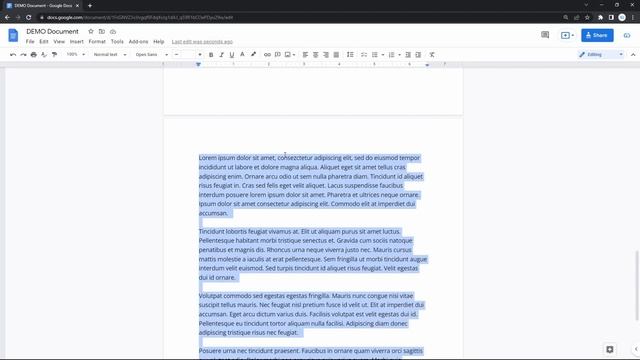Check the cloud document status icon

coord(113,31)
